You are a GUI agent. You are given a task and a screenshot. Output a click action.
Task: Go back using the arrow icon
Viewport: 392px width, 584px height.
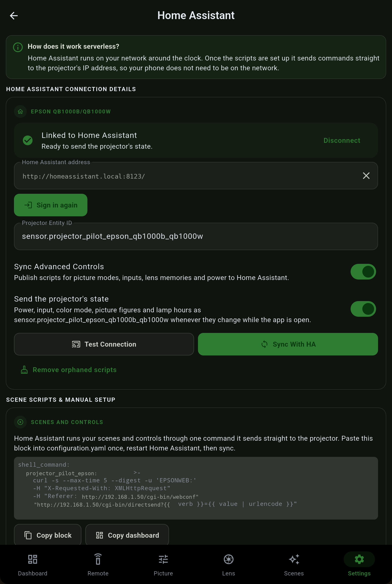pos(14,15)
